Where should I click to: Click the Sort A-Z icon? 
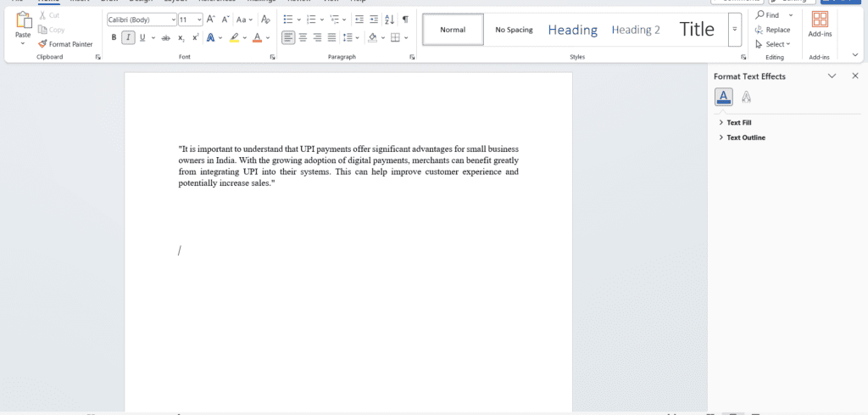390,20
